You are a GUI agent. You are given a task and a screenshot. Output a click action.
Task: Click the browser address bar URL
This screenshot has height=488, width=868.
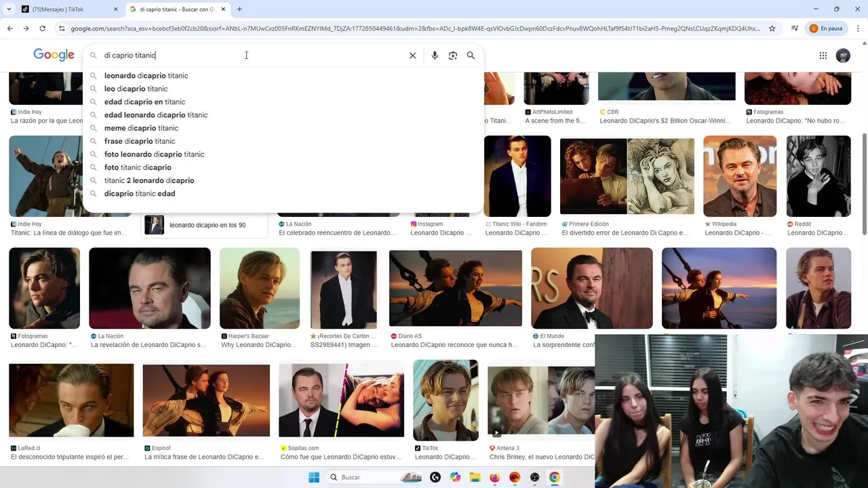[415, 28]
